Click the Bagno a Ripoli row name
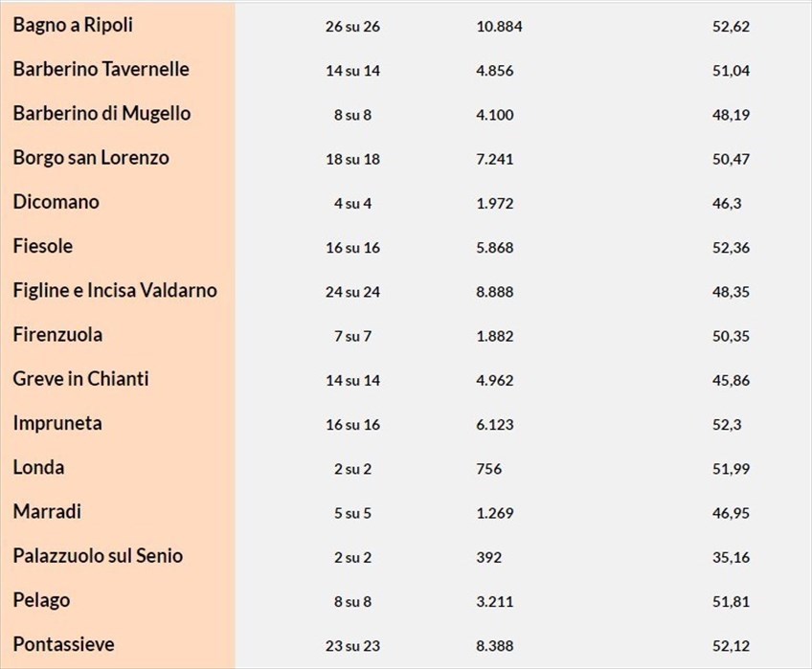This screenshot has height=669, width=812. pos(73,26)
